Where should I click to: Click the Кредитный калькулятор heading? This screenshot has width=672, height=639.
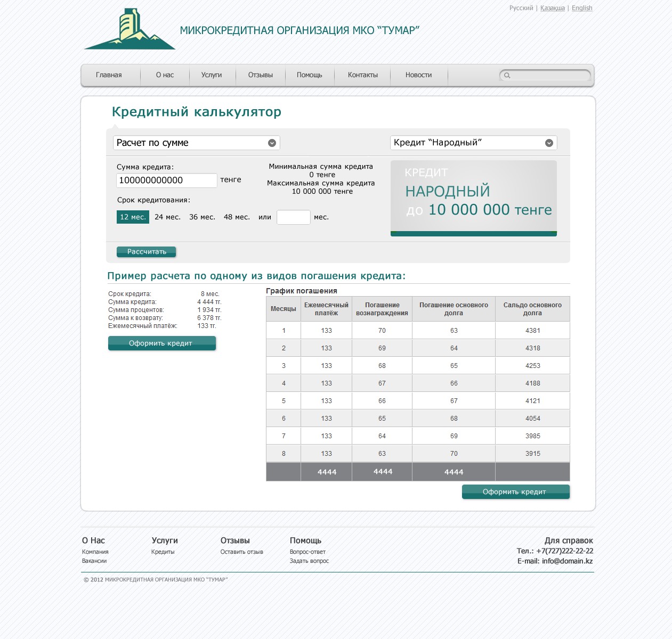197,112
